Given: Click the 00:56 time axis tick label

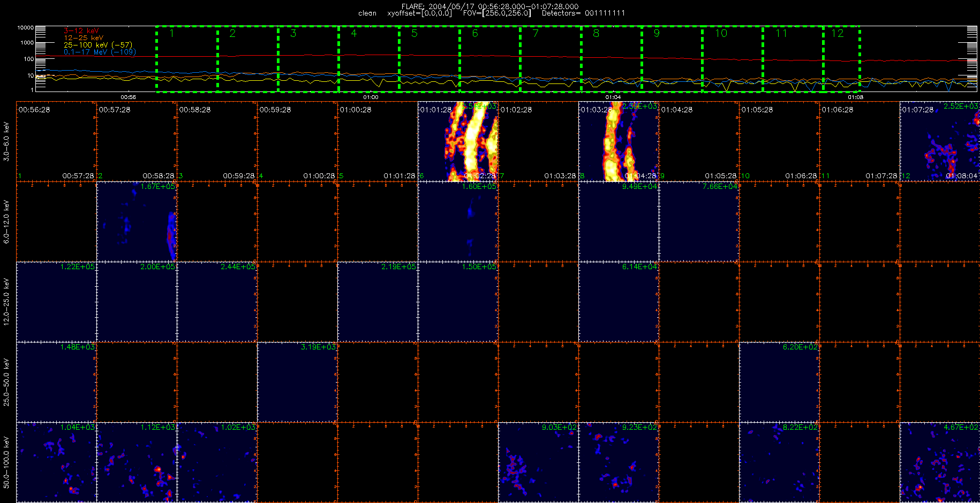Looking at the screenshot, I should (x=128, y=97).
